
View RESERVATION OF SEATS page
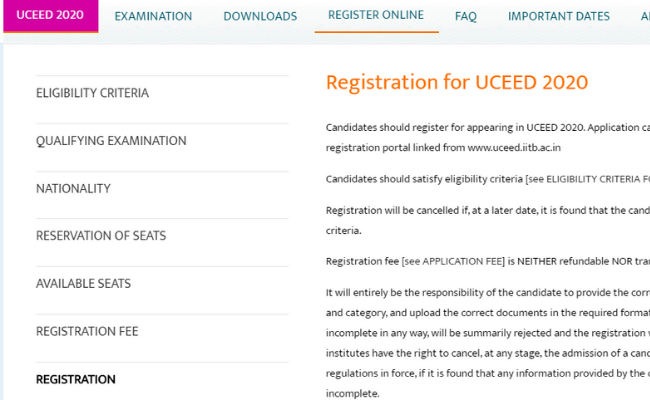[x=101, y=236]
